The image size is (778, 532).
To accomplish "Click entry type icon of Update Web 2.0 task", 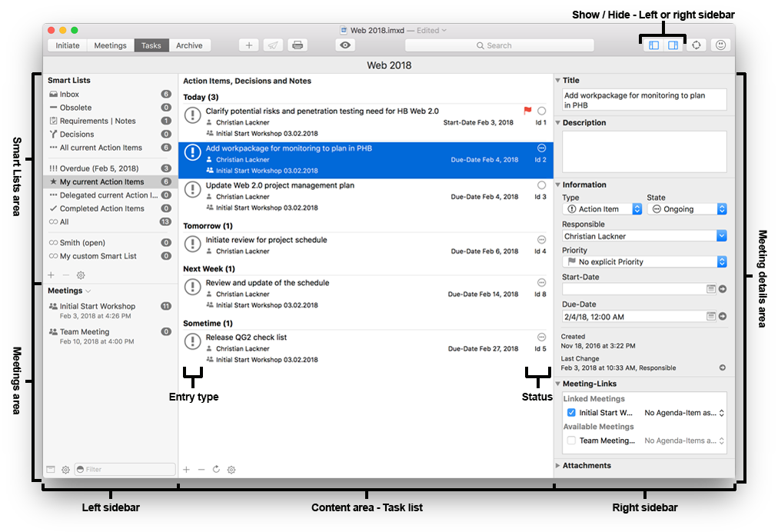I will [x=192, y=190].
